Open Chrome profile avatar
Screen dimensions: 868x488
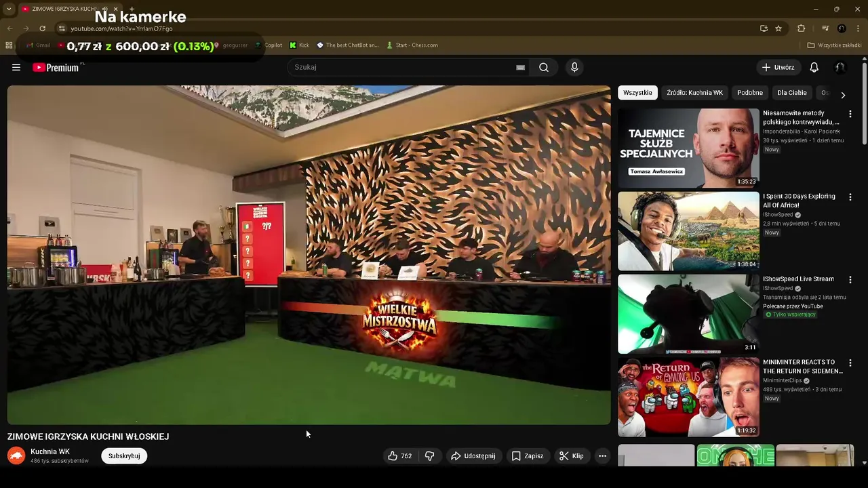(842, 28)
